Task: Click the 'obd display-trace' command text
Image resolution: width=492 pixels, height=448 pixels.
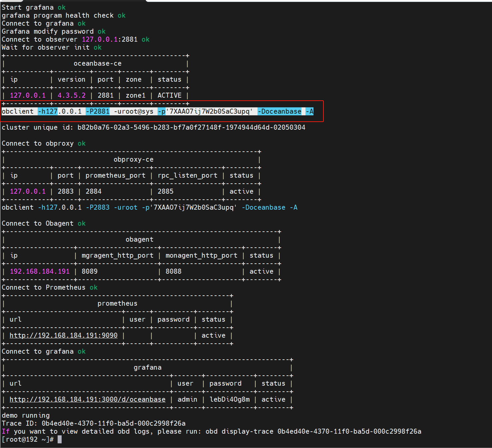Action: click(x=240, y=431)
